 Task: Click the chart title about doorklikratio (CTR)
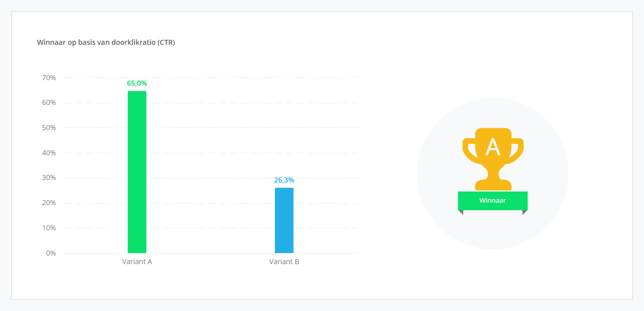pyautogui.click(x=106, y=42)
